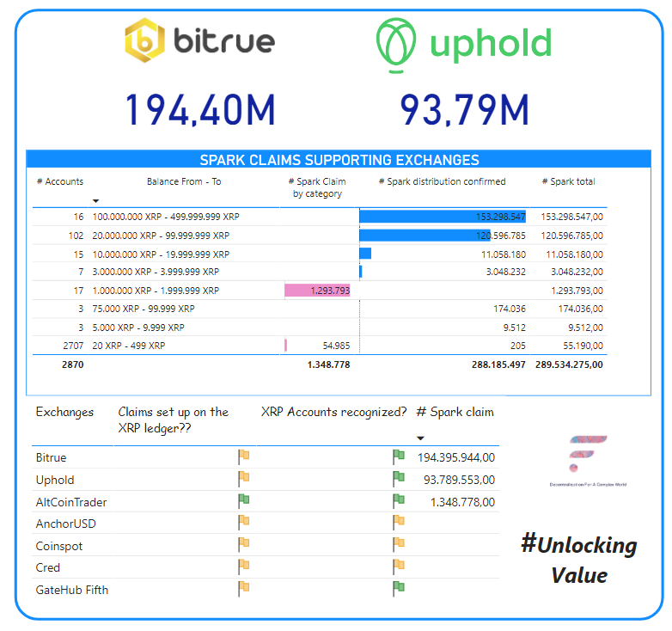Click AltCoinTrader's green accounts recognized flag
Image resolution: width=672 pixels, height=631 pixels.
coord(399,501)
